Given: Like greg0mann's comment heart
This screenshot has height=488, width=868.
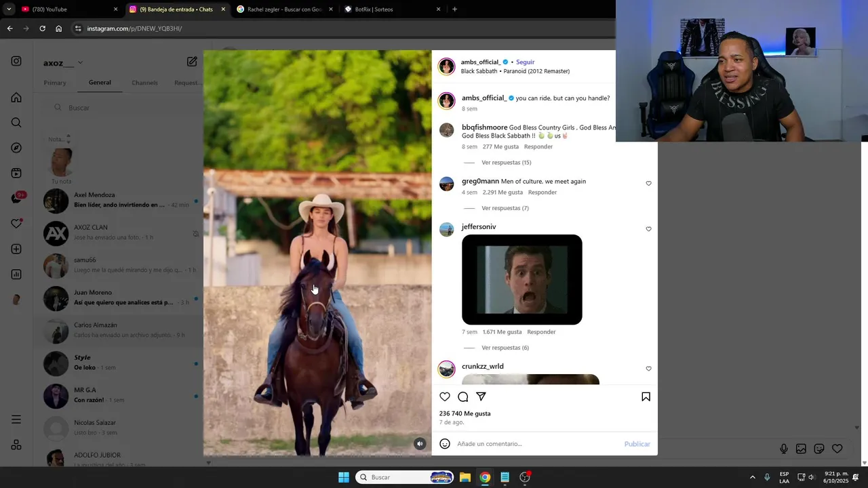Looking at the screenshot, I should coord(648,184).
